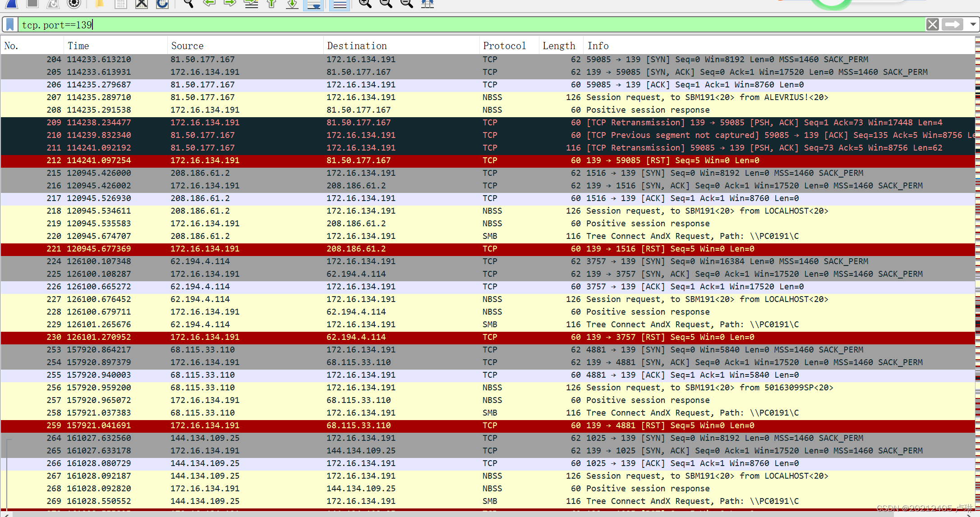
Task: Select packet 209 TCP Retransmission row
Action: (488, 123)
